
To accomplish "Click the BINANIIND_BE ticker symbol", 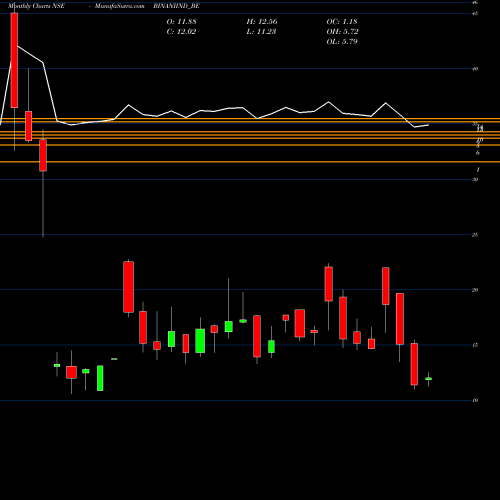I will click(177, 6).
